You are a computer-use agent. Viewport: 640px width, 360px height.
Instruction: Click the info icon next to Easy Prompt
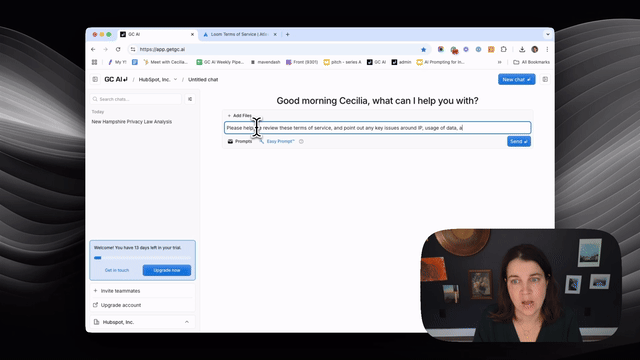pos(301,141)
